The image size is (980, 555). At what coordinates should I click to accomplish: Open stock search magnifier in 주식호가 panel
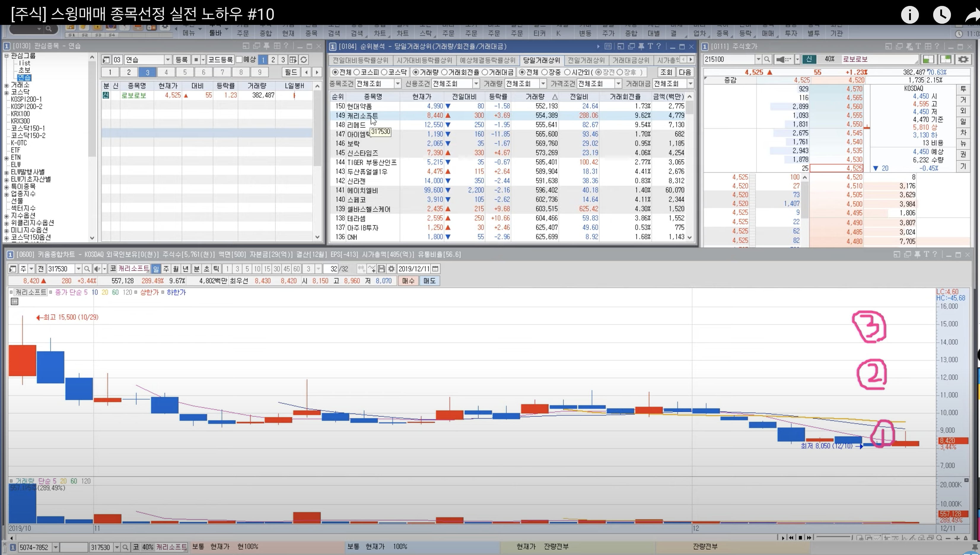click(767, 60)
